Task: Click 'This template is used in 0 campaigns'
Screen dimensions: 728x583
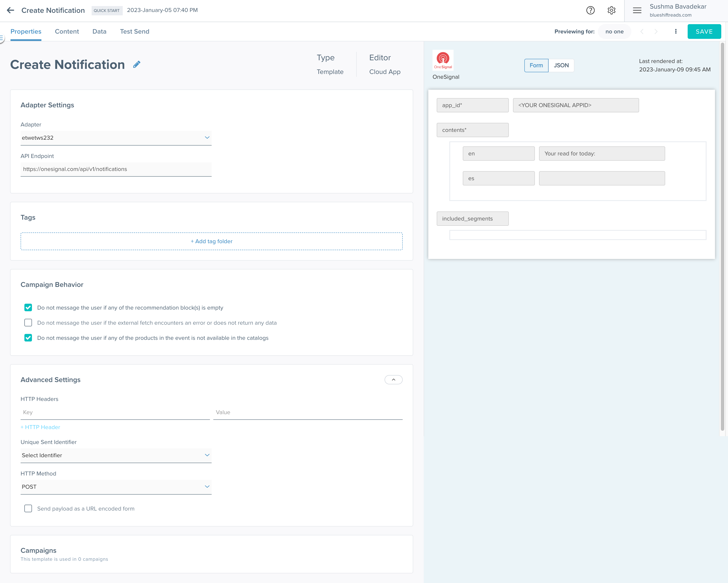Action: pyautogui.click(x=64, y=559)
